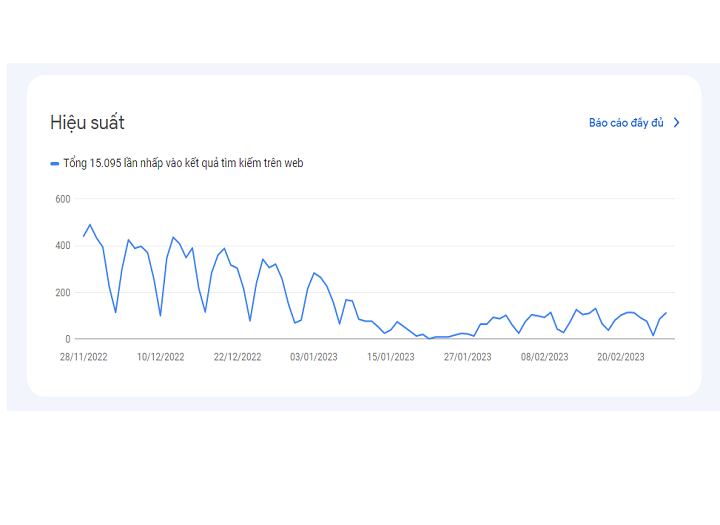Select the "Tổng 15.095 lần nhấp" legend text
The width and height of the screenshot is (720, 525).
click(182, 163)
